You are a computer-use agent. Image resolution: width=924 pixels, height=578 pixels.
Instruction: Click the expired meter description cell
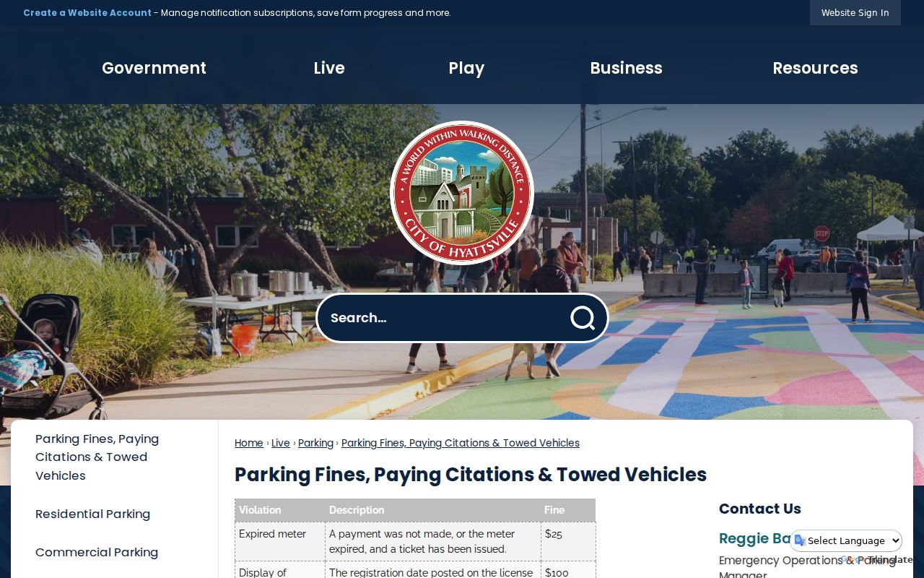[x=433, y=541]
